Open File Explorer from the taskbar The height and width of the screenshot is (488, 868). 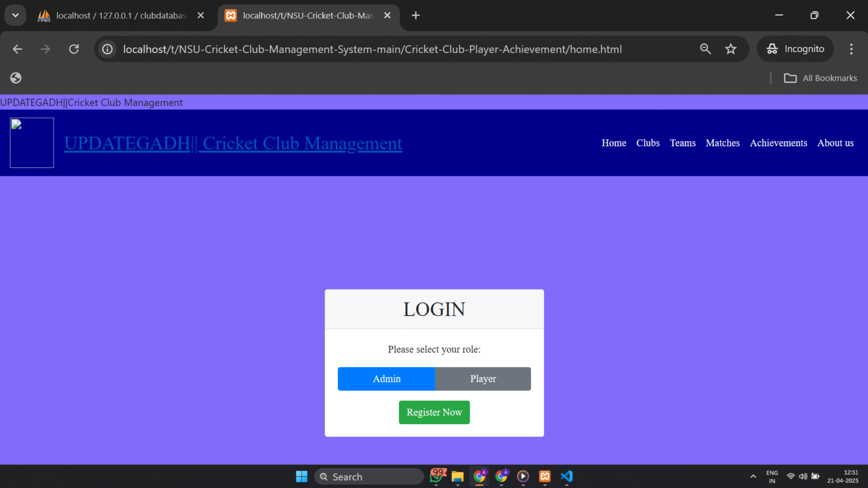tap(457, 477)
